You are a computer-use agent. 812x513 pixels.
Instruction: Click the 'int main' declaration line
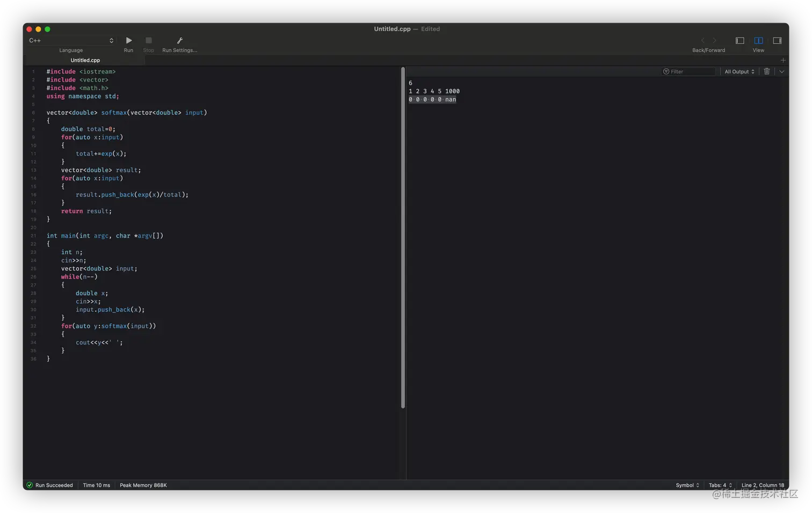click(105, 236)
